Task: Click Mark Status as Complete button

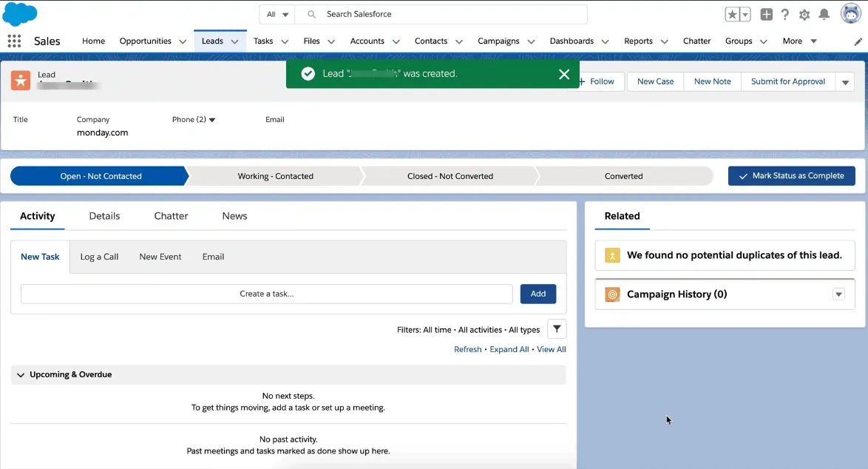Action: pyautogui.click(x=791, y=176)
